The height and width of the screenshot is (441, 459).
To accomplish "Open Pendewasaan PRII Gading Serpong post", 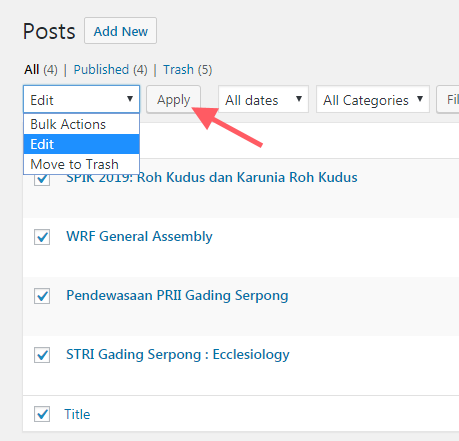I will pos(177,296).
